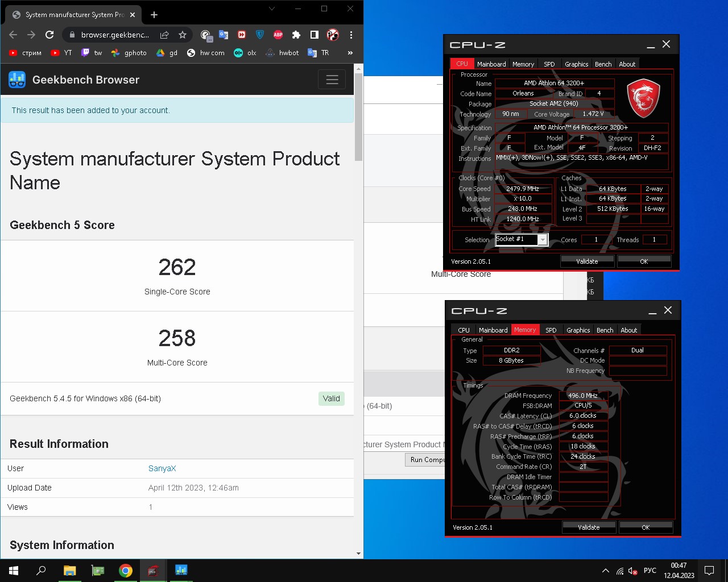The image size is (728, 582).
Task: Click the page scrollbar down arrow
Action: [x=358, y=554]
